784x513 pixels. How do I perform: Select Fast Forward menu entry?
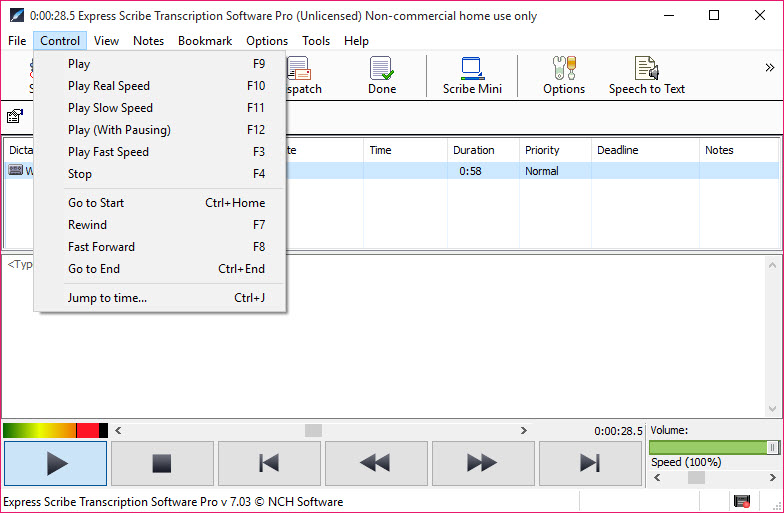click(x=160, y=247)
